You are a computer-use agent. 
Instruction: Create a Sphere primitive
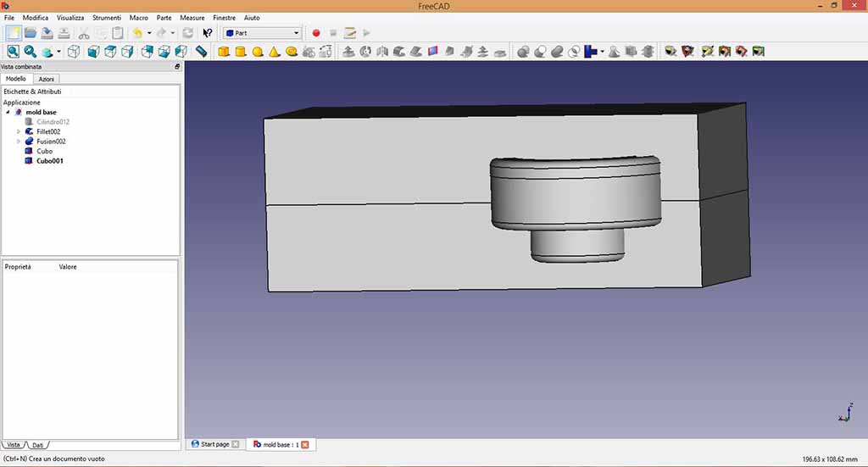[258, 52]
